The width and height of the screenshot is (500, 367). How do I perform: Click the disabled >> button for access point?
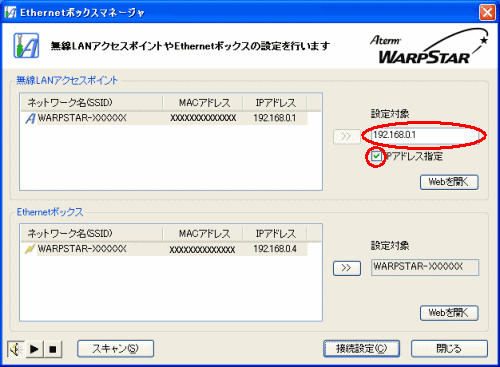347,137
